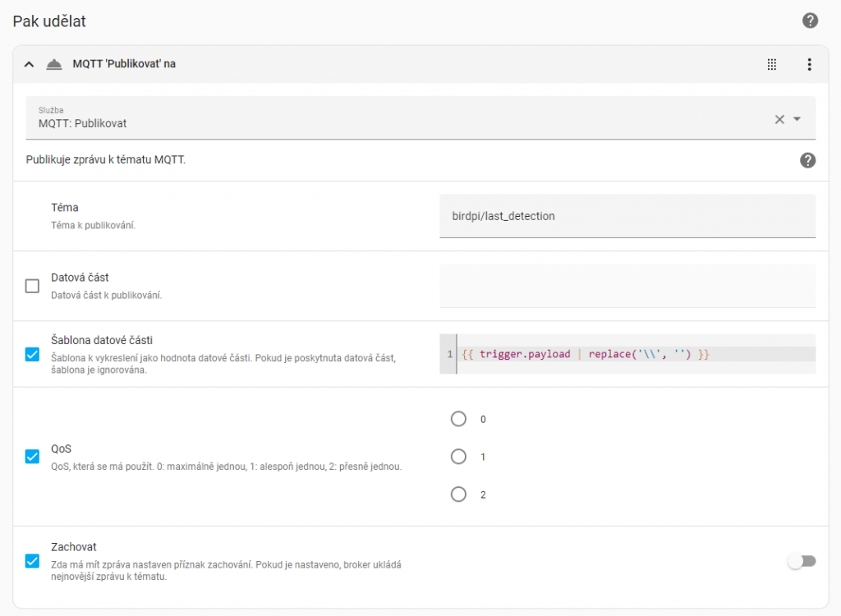
Task: Enable the Datová část checkbox
Action: [x=32, y=286]
